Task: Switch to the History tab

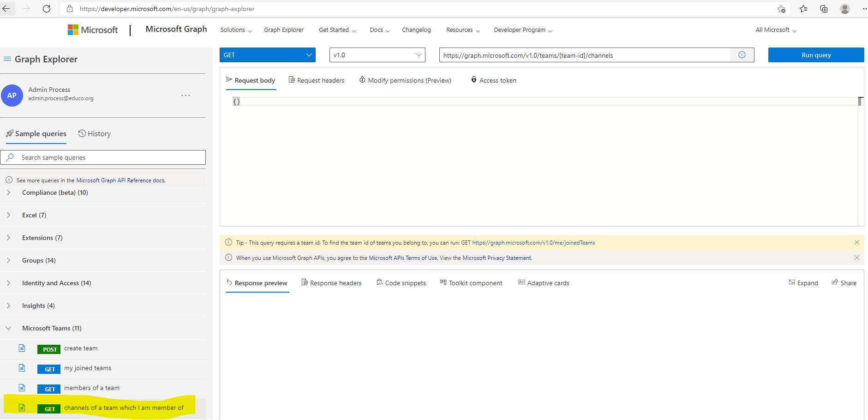Action: click(95, 134)
